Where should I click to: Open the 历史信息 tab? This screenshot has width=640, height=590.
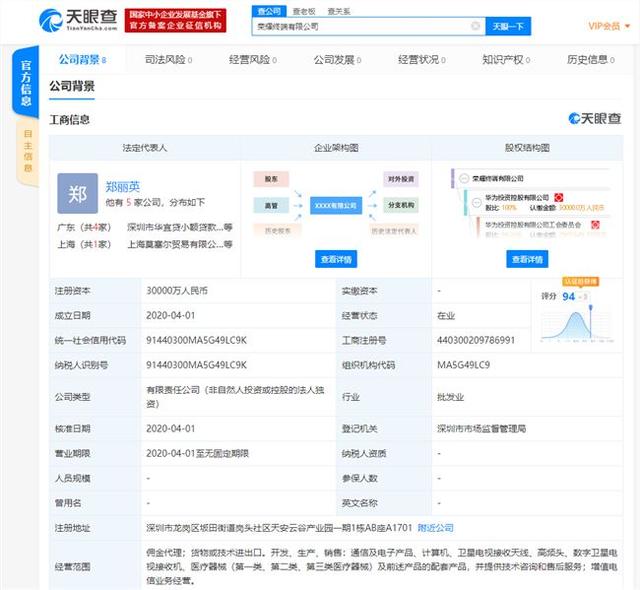coord(591,60)
